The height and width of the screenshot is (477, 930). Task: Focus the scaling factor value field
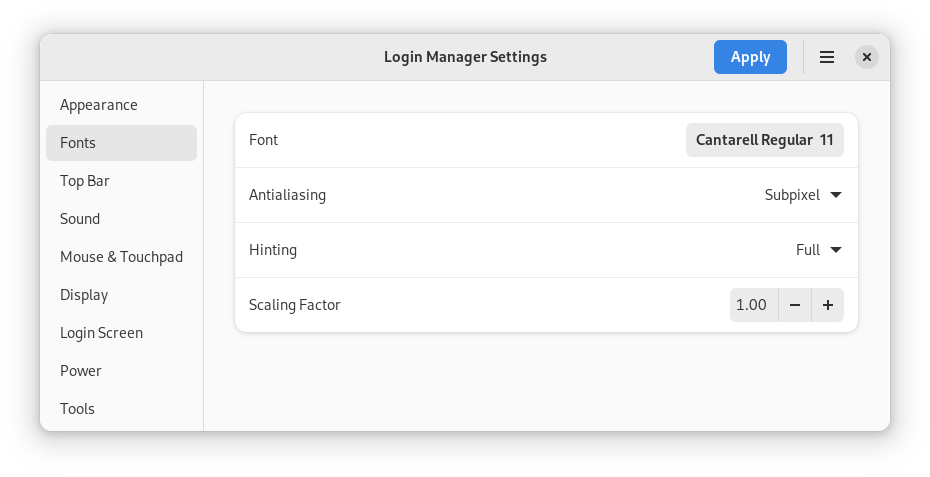coord(752,305)
